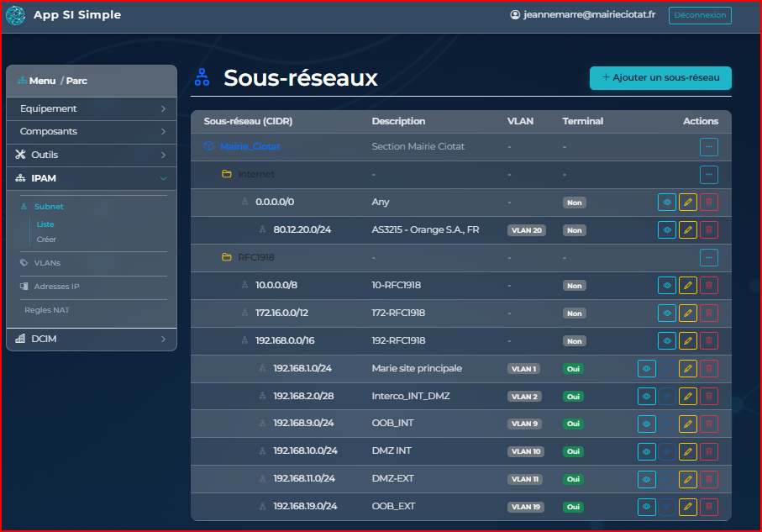The image size is (762, 532).
Task: Open the Subnet item in IPAM
Action: pyautogui.click(x=49, y=207)
